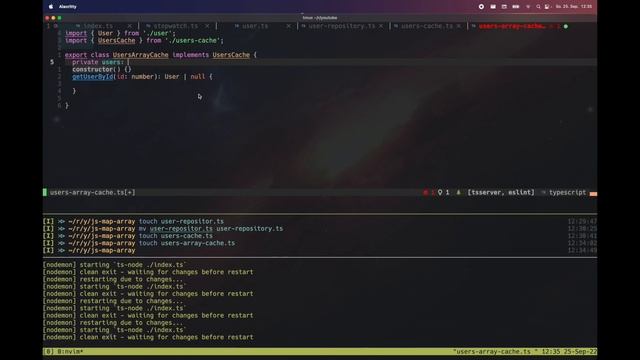
Task: Open the Apple menu
Action: point(51,7)
